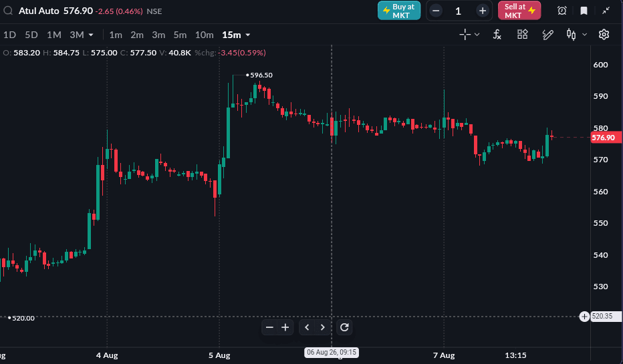The width and height of the screenshot is (623, 364).
Task: Select the candlestick chart type icon
Action: point(572,35)
